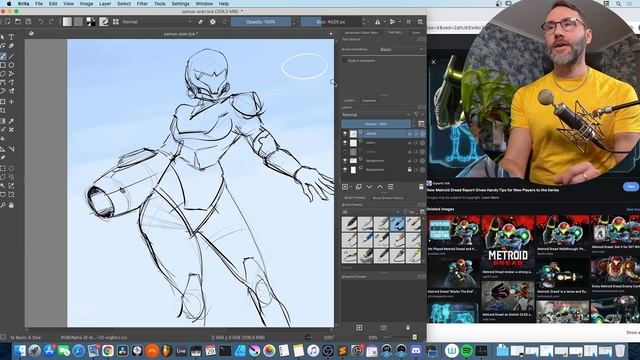Screen dimensions: 640x360
Task: Click the Undo arrow in toolbar
Action: point(41,22)
